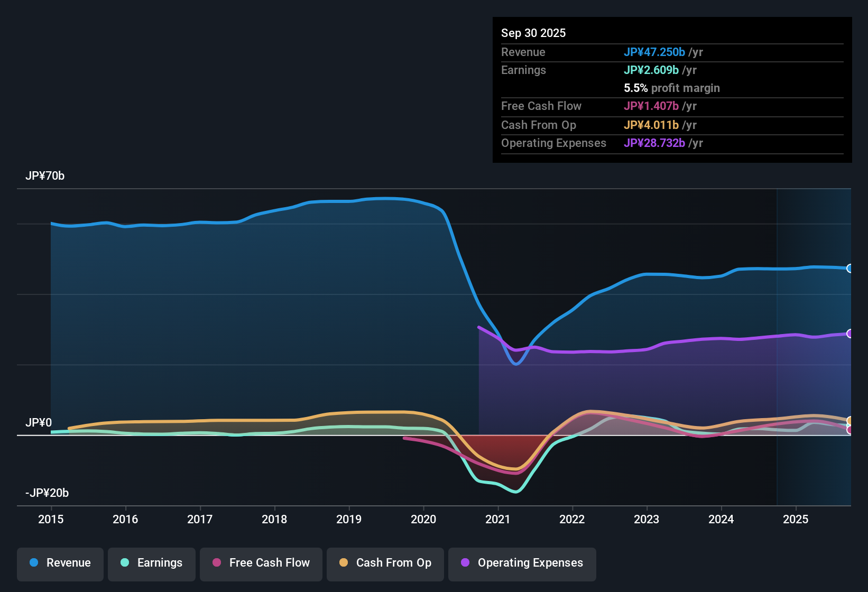Toggle the Operating Expenses legend pill
The height and width of the screenshot is (592, 868).
[522, 563]
